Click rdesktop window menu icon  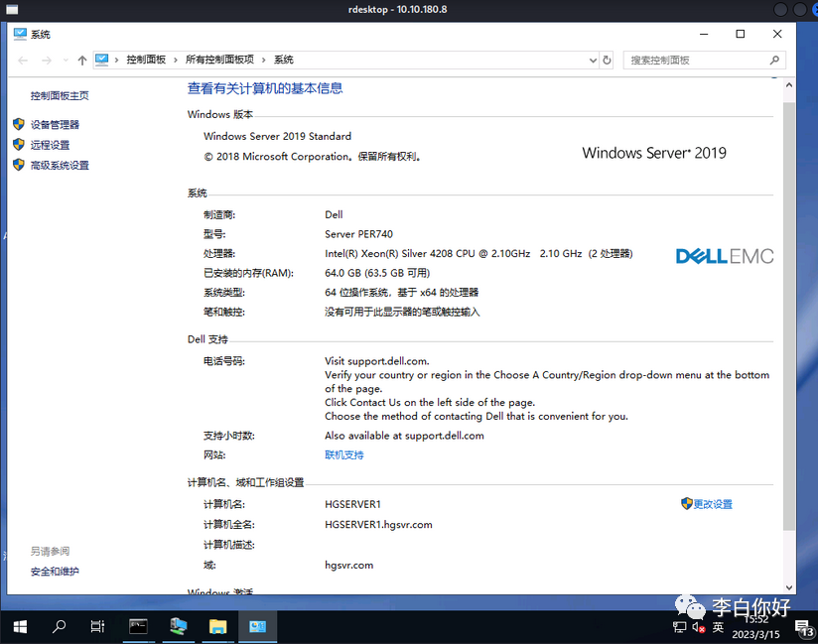click(x=12, y=9)
